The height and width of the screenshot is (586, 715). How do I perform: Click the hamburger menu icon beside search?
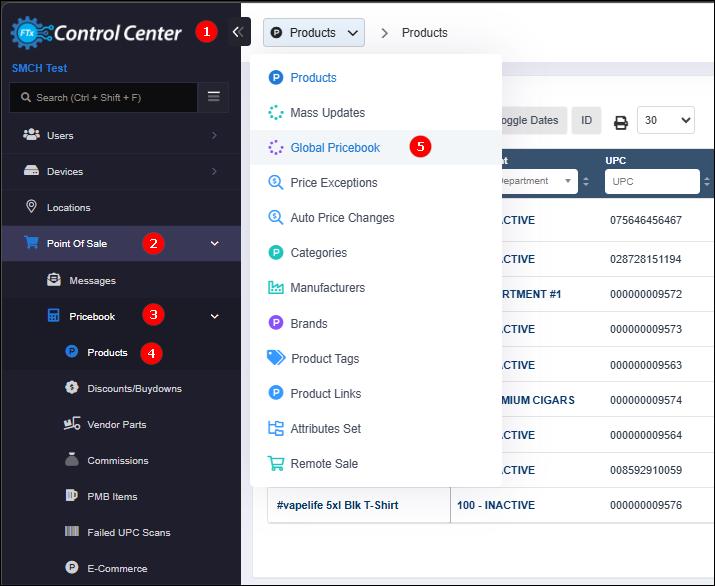point(213,97)
